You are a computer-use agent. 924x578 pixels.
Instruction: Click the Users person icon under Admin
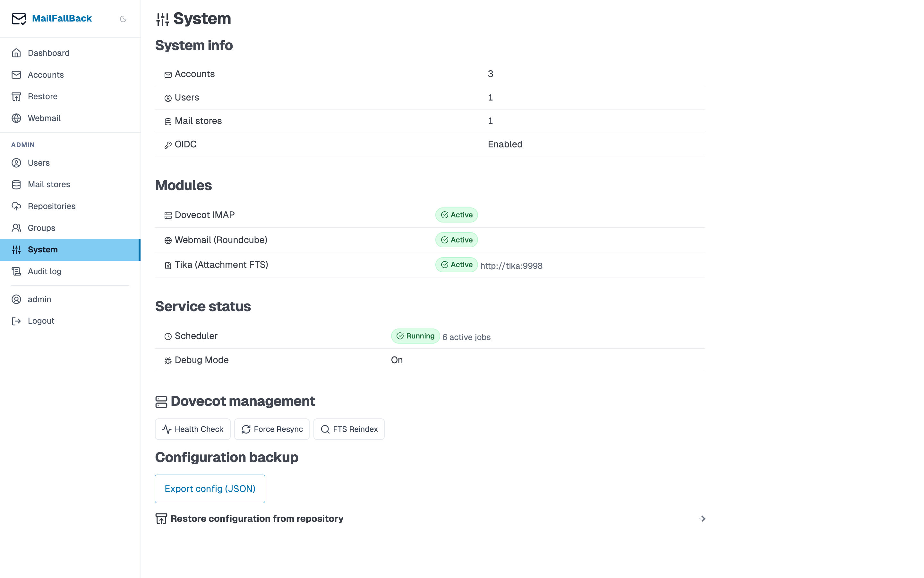[x=16, y=163]
